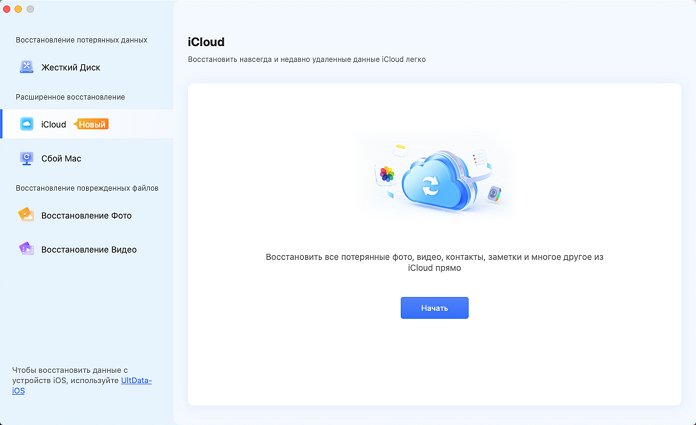Screen dimensions: 696x425
Task: Open Восстановление Видео section
Action: tap(87, 250)
